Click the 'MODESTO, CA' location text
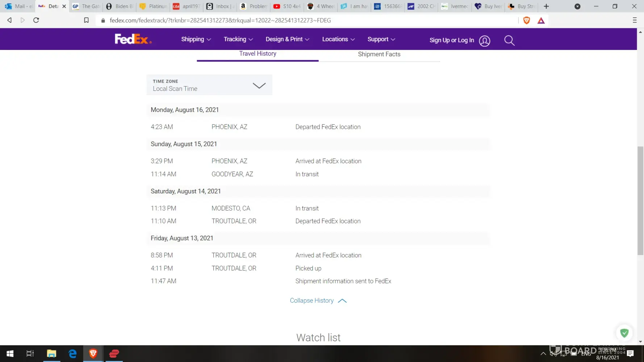This screenshot has width=644, height=362. (231, 208)
